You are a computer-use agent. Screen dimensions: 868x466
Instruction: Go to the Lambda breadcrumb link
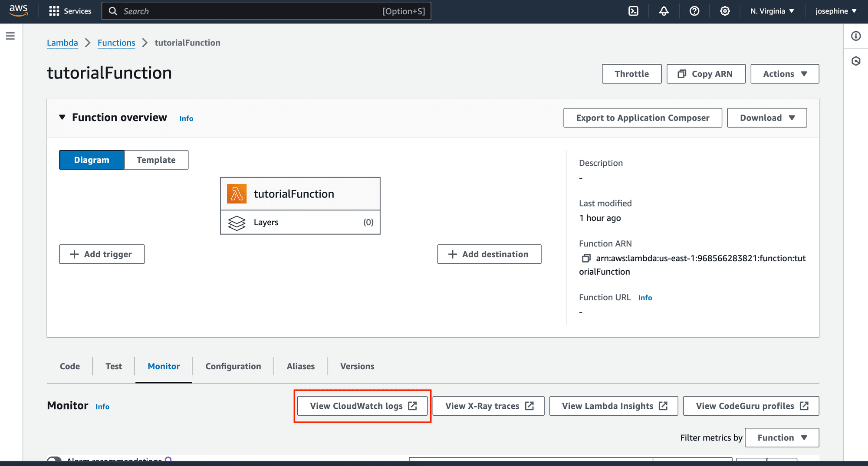click(x=62, y=43)
